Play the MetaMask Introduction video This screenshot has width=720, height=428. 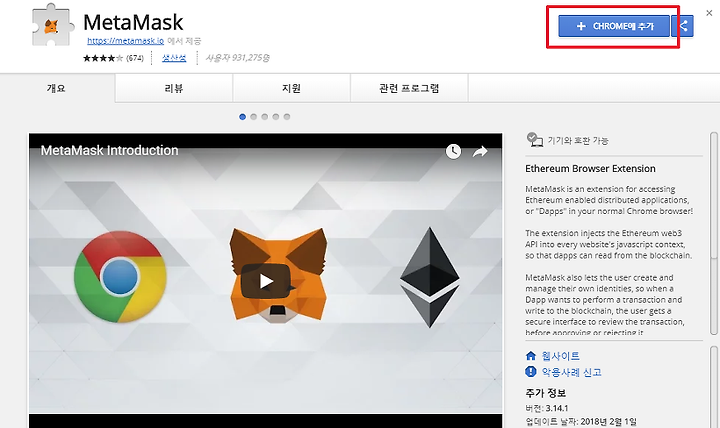click(x=266, y=281)
